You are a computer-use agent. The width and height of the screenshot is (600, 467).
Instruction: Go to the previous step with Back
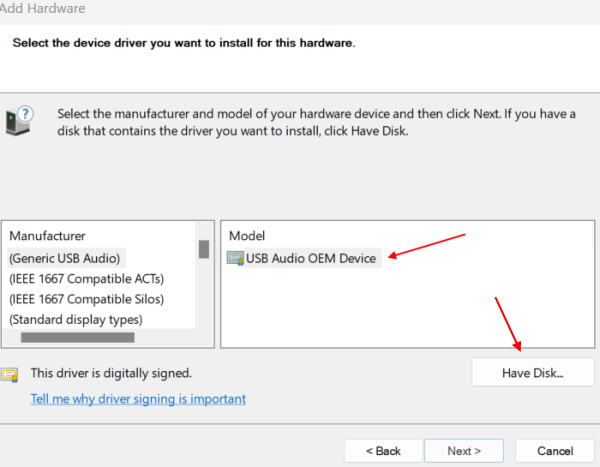pyautogui.click(x=383, y=451)
